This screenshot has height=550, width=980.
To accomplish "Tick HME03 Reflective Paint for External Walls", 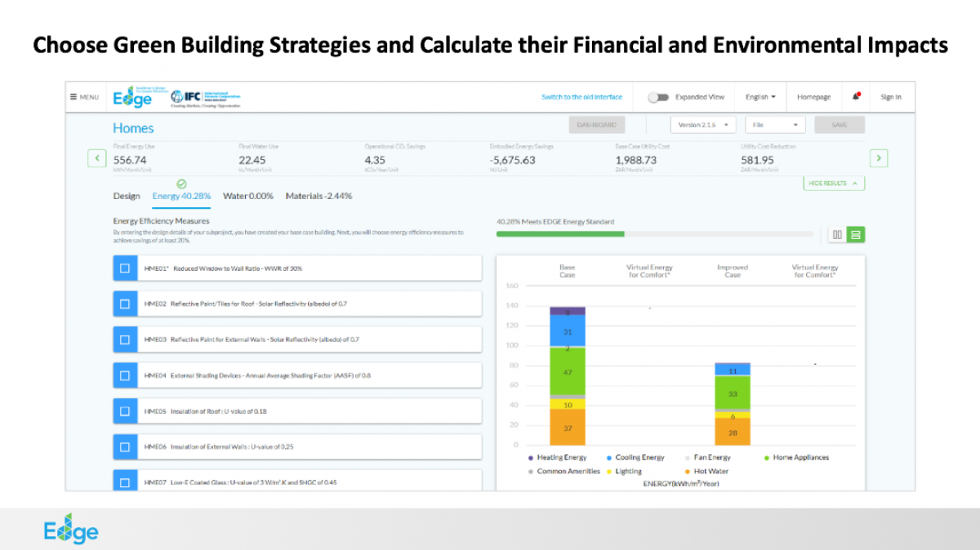I will [x=125, y=339].
